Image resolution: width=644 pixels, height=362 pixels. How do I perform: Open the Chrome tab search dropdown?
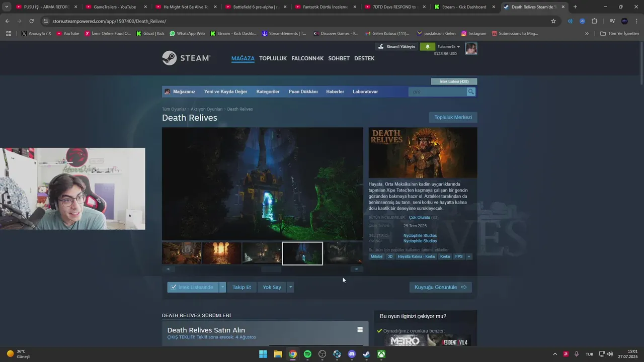[x=7, y=7]
